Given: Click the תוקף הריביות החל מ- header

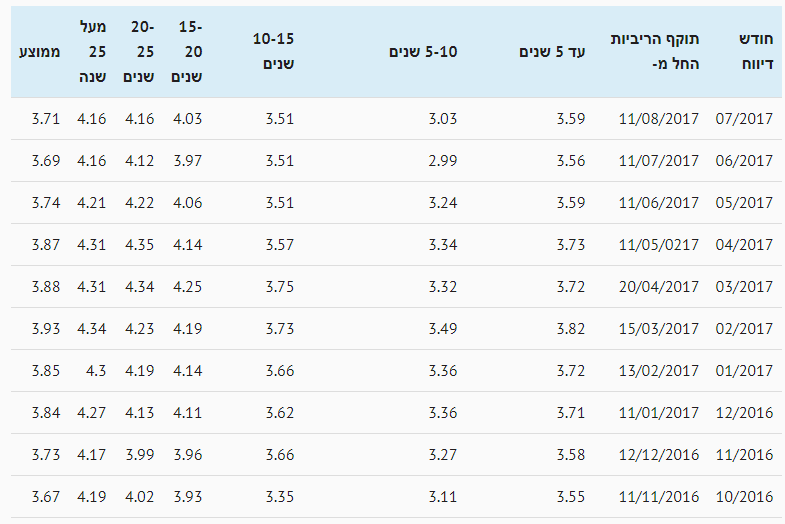Looking at the screenshot, I should 655,52.
